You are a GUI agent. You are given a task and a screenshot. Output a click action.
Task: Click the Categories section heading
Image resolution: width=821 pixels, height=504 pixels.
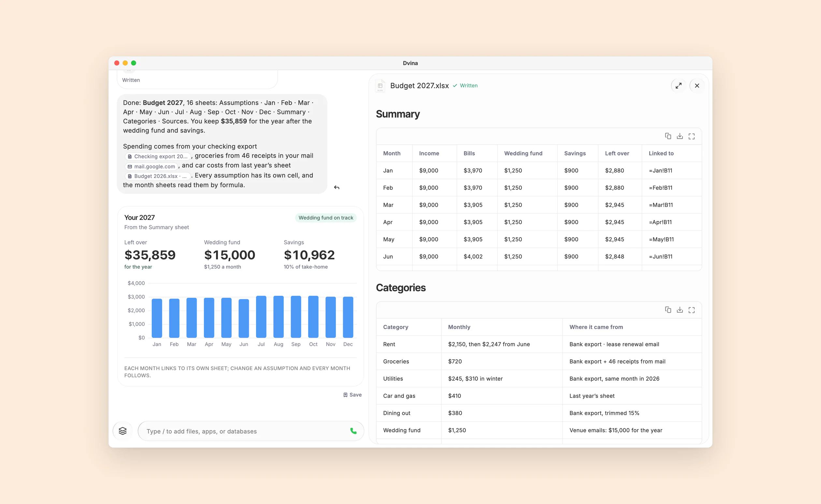coord(401,288)
